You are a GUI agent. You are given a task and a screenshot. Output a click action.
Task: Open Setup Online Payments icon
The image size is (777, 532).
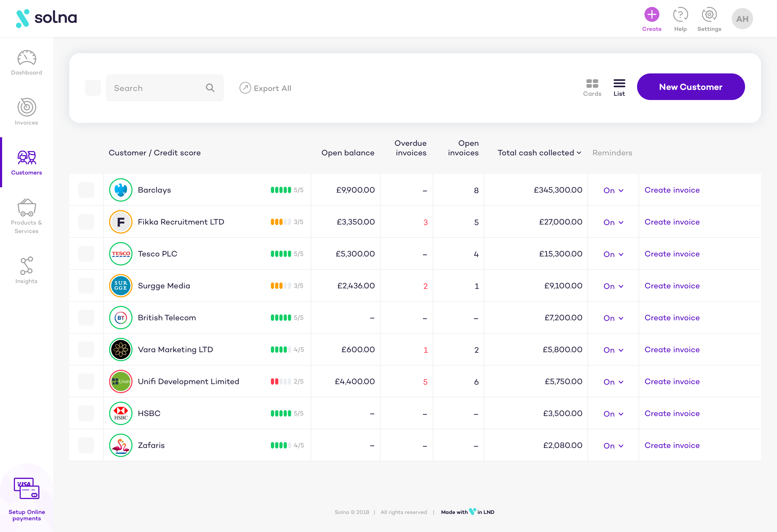pyautogui.click(x=27, y=489)
